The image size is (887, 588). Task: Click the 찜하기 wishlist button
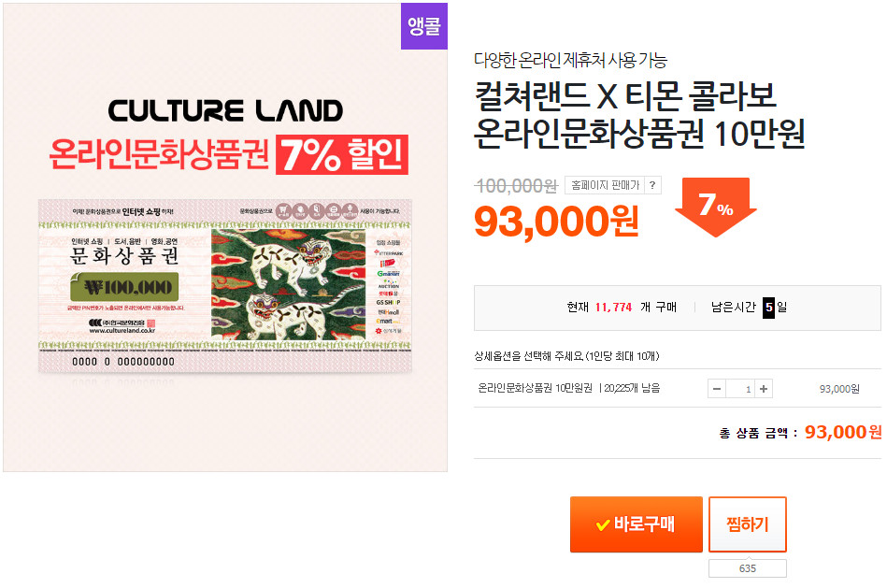tap(747, 523)
